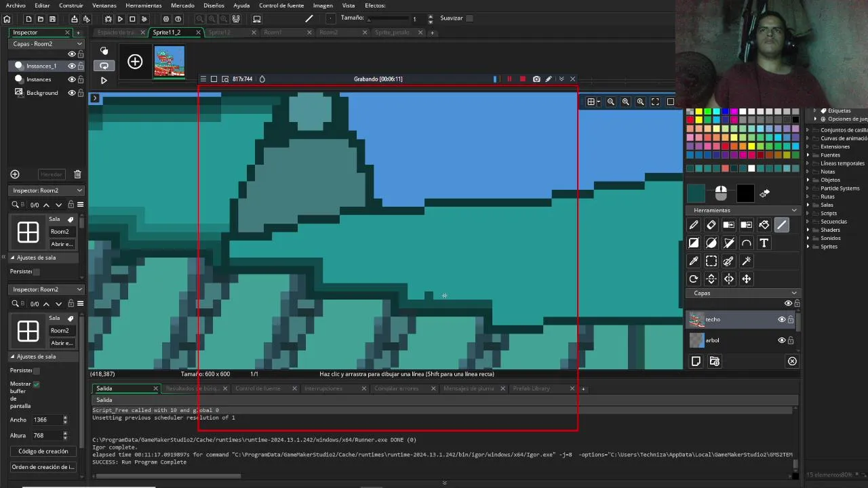Click the Mirror horizontal tool
Viewport: 868px width, 488px height.
[729, 279]
